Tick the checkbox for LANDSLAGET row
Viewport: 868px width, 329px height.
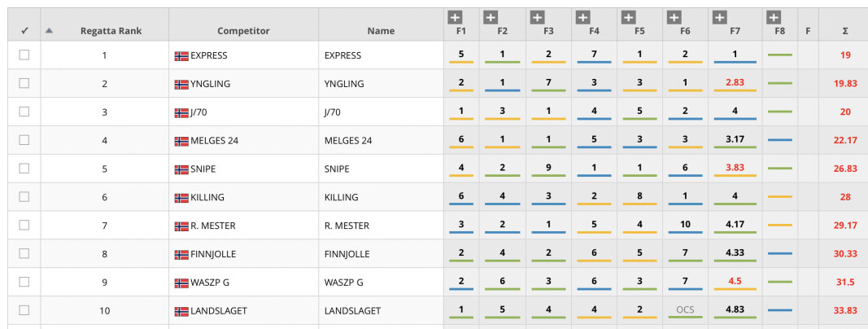24,310
